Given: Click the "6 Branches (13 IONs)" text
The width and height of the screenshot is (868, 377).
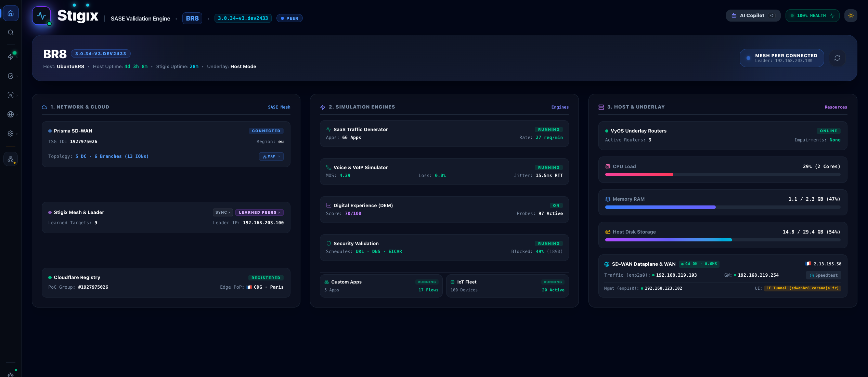Looking at the screenshot, I should coord(121,156).
